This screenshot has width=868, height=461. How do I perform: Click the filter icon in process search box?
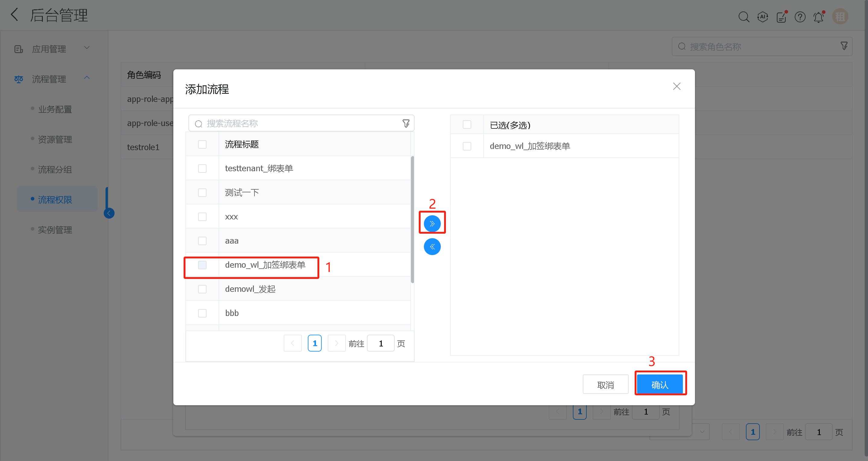point(406,124)
